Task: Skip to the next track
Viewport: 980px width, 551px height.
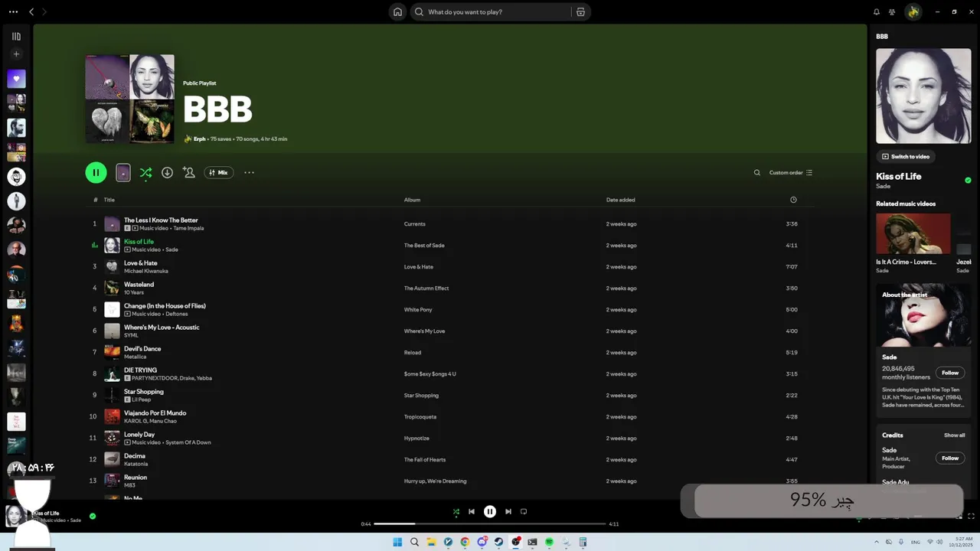Action: (x=508, y=511)
